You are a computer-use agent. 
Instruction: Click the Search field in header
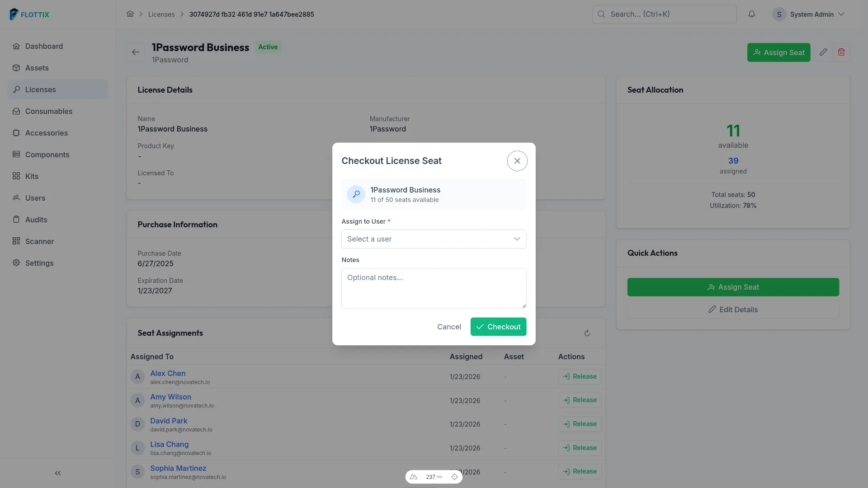664,14
